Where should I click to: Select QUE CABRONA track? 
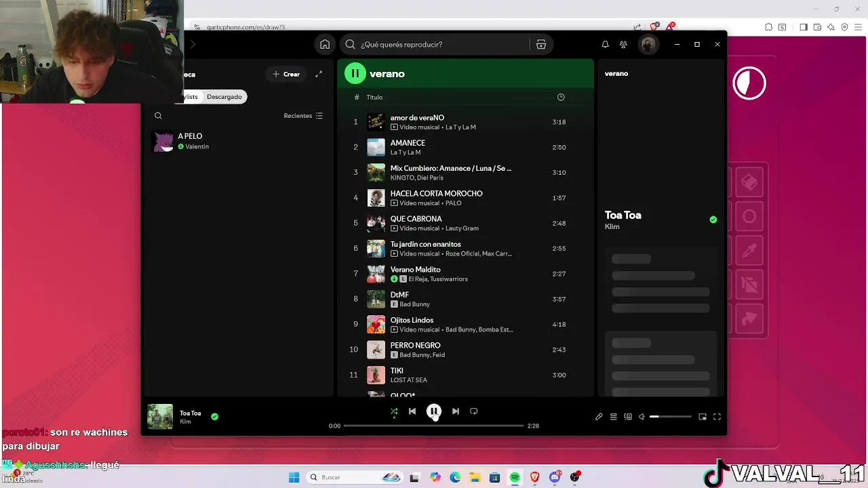tap(465, 223)
